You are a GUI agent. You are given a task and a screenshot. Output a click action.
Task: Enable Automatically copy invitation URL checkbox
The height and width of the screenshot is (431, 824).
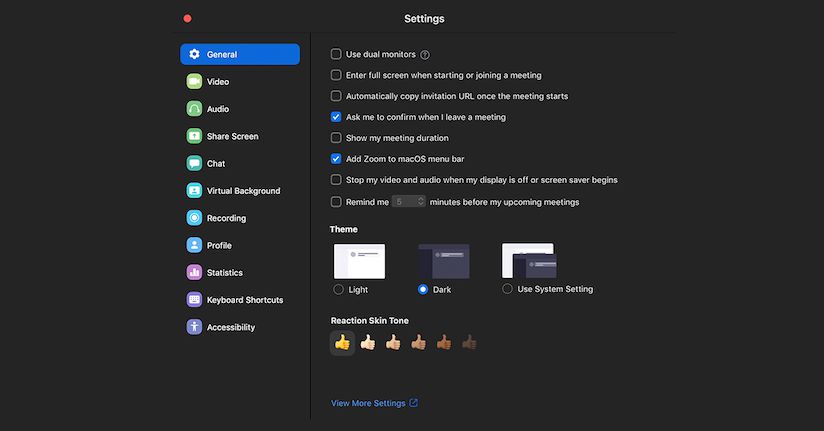pyautogui.click(x=336, y=96)
